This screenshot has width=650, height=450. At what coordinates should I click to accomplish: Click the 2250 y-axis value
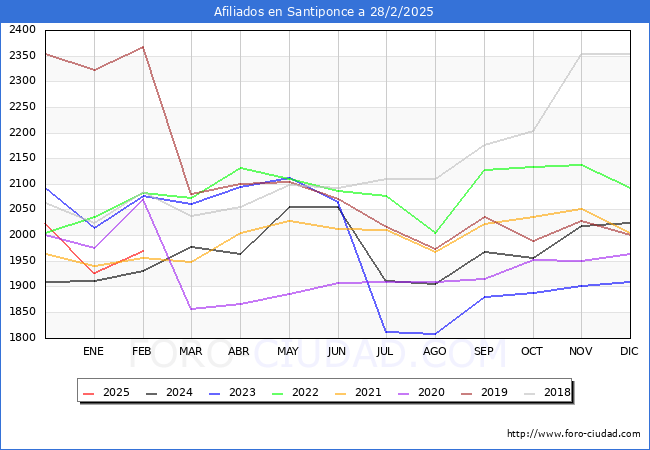[x=22, y=106]
